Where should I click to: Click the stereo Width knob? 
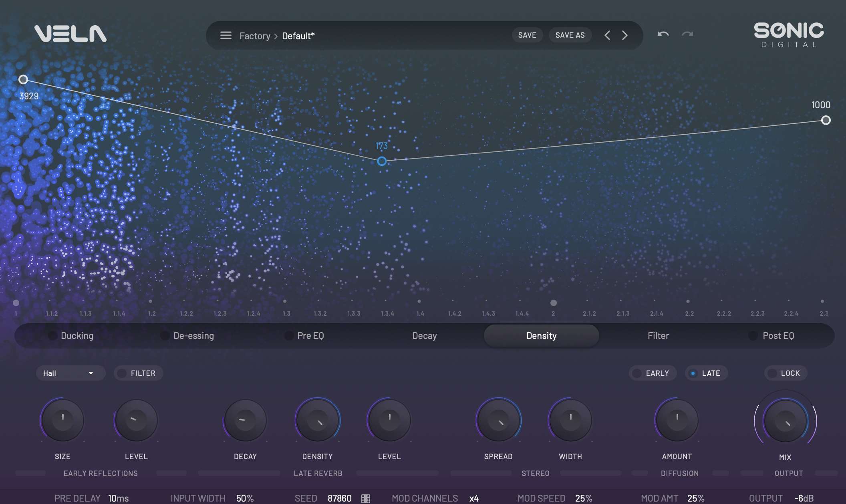570,420
